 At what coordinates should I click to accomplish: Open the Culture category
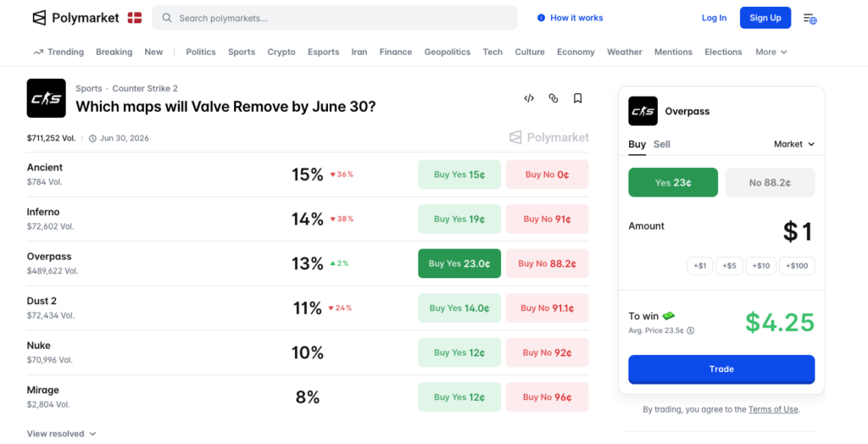pyautogui.click(x=530, y=52)
